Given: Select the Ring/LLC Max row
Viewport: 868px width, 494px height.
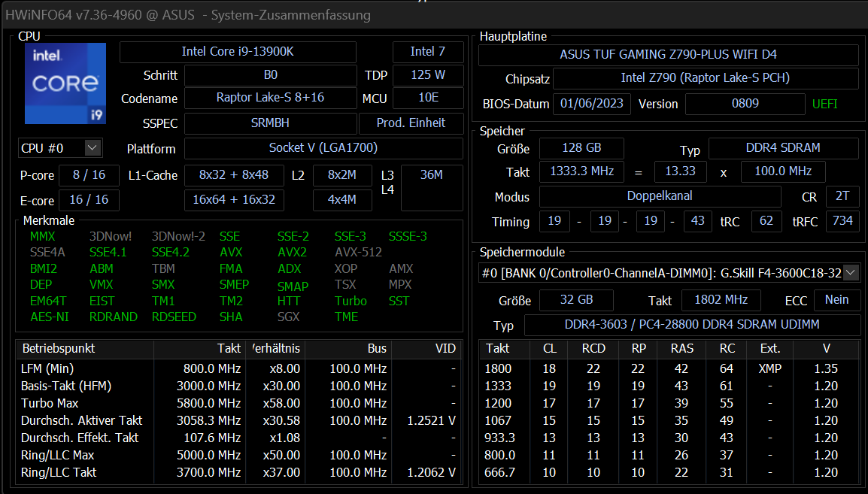Looking at the screenshot, I should click(238, 455).
